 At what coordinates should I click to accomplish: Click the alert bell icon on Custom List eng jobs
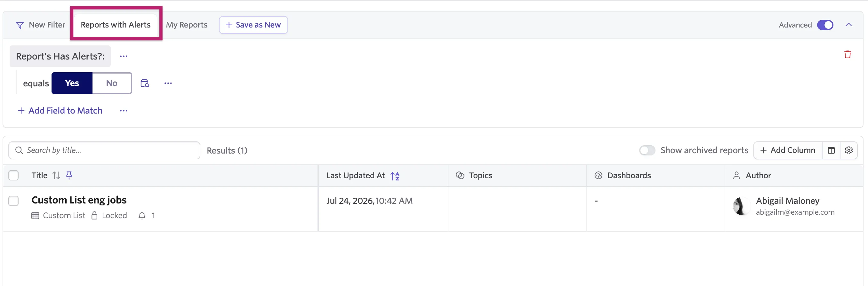[142, 216]
